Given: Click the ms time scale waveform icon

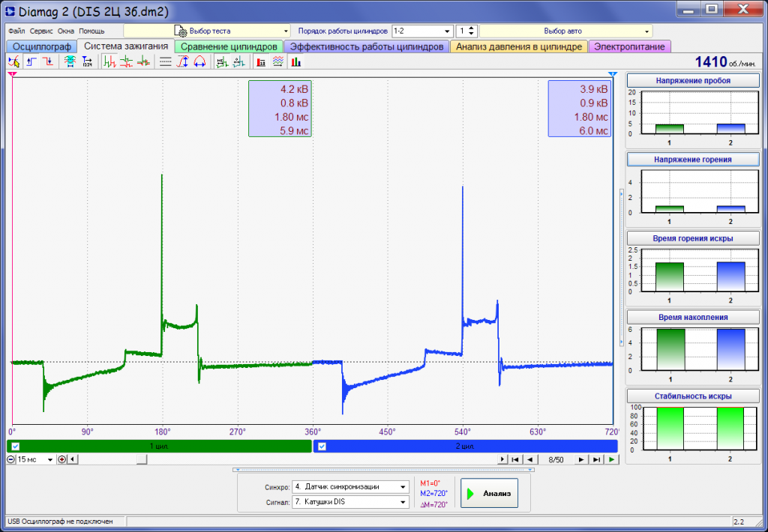Looking at the screenshot, I should (222, 61).
